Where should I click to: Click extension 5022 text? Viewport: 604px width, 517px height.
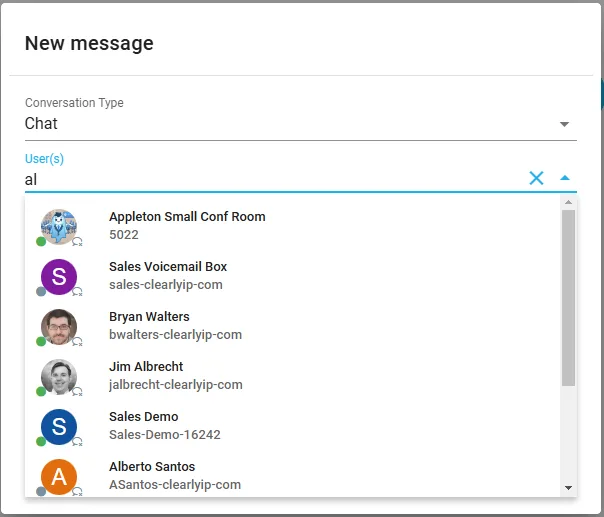(124, 235)
